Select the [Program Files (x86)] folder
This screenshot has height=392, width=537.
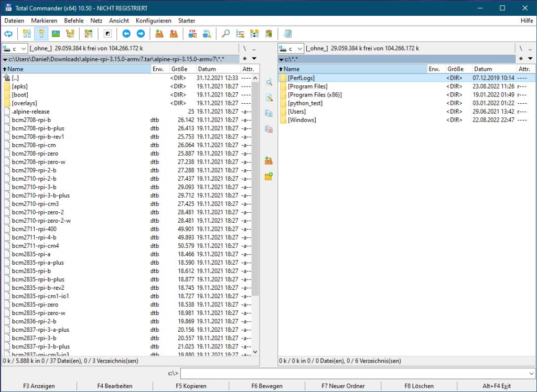pos(406,95)
